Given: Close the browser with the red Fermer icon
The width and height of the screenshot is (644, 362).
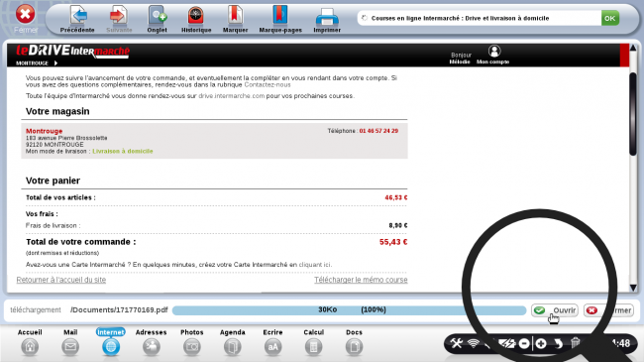Looking at the screenshot, I should point(26,15).
